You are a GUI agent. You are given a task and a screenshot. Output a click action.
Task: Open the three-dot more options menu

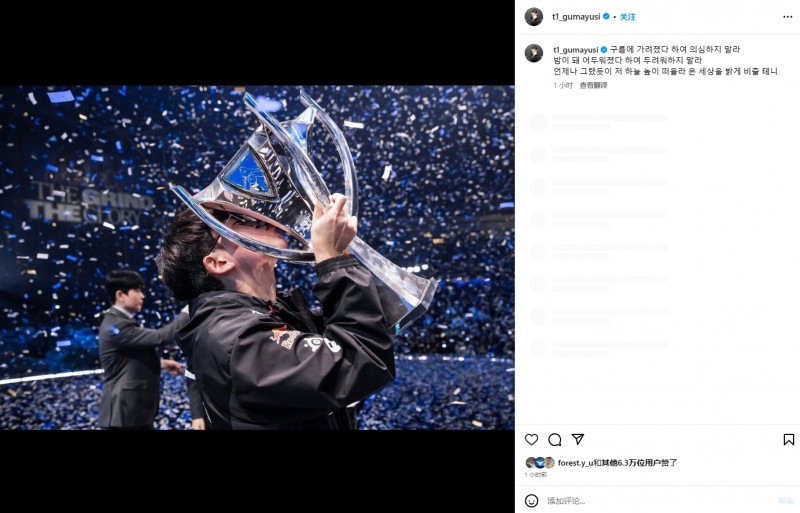click(x=787, y=17)
